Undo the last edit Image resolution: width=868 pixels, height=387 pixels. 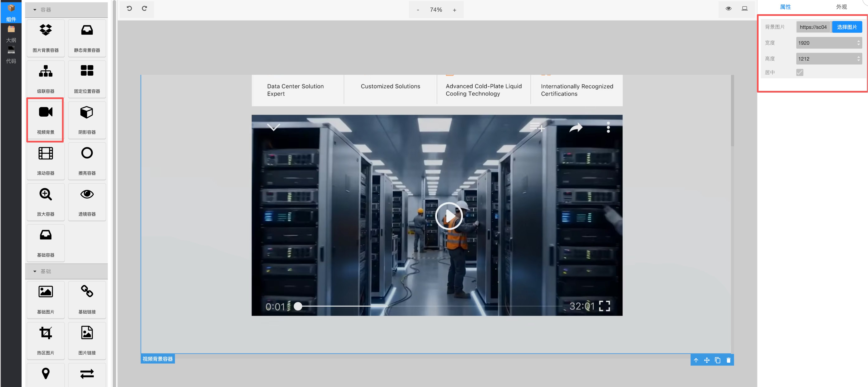(129, 8)
